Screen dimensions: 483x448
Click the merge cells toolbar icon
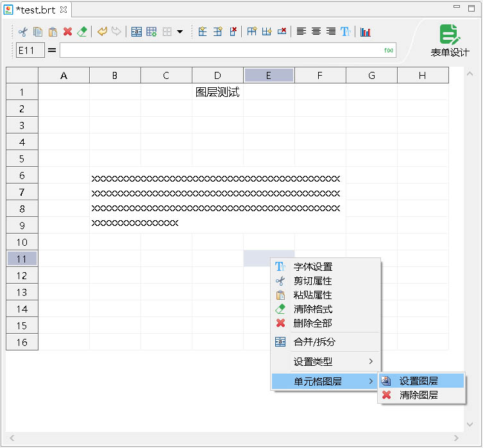click(137, 31)
